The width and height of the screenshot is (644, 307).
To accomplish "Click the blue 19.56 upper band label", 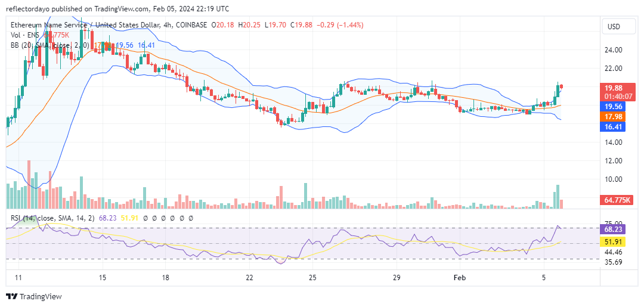I will 612,106.
